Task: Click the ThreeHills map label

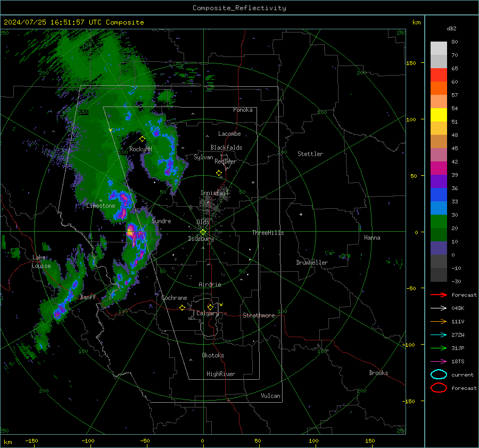Action: pos(268,233)
